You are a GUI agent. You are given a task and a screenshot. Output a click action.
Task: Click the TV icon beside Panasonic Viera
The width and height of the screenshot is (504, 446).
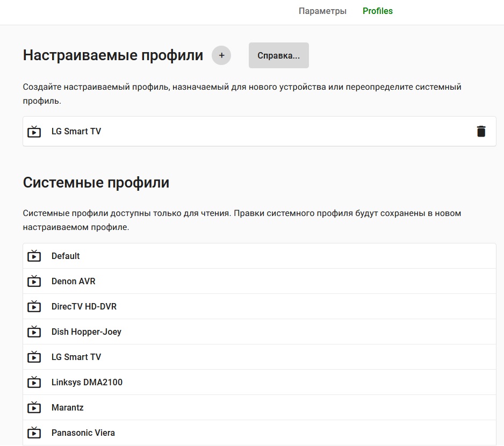point(34,433)
